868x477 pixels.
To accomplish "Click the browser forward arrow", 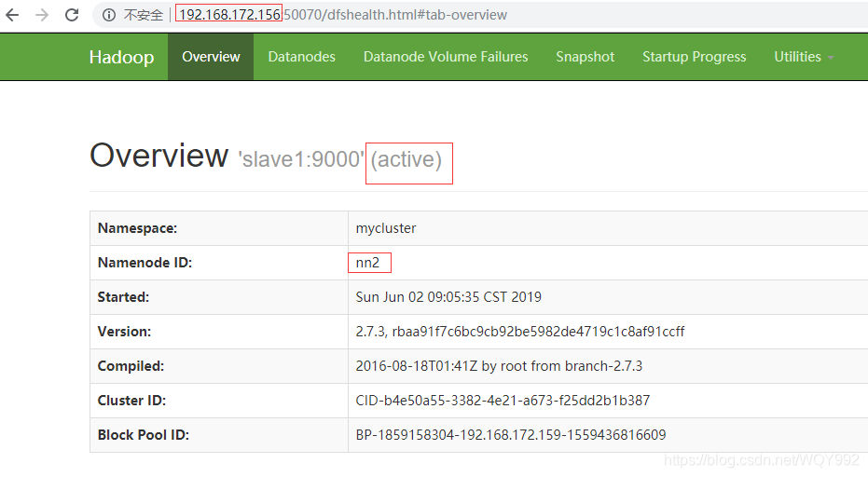I will (x=42, y=15).
